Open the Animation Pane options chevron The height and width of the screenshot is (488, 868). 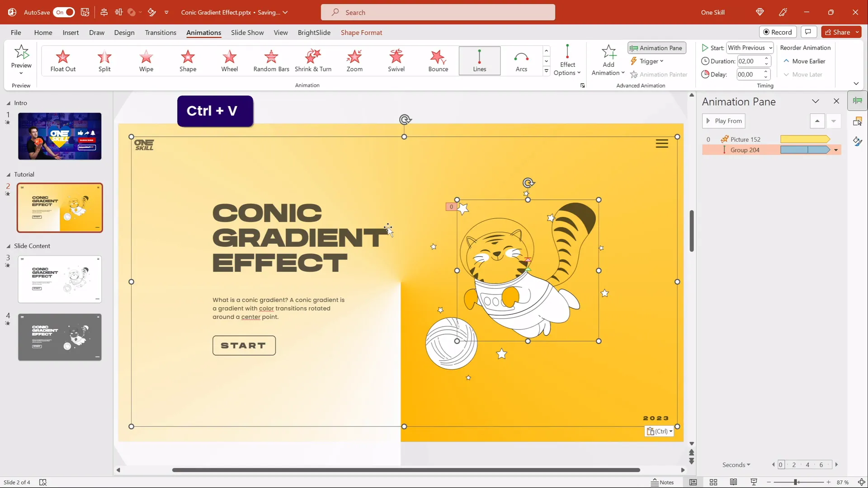tap(815, 101)
